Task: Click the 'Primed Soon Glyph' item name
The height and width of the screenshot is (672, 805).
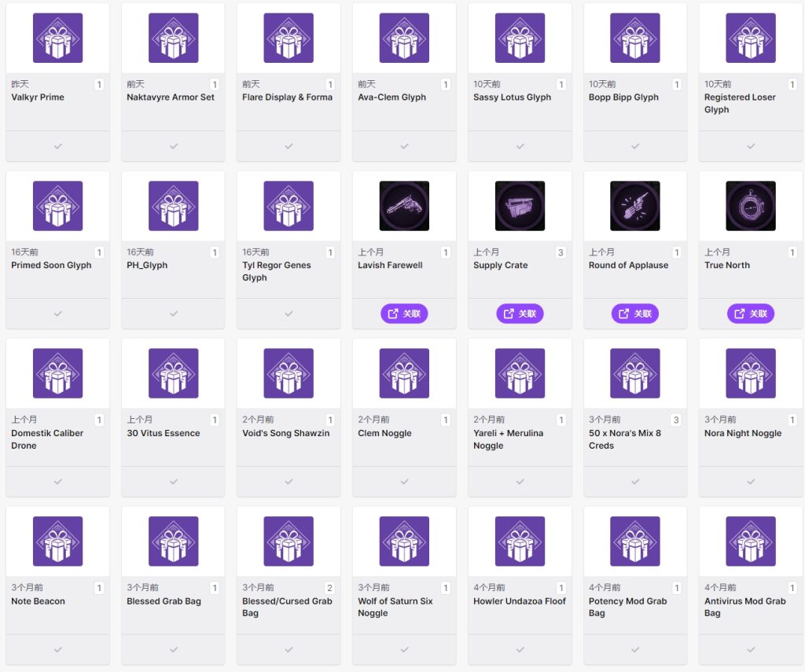Action: click(x=51, y=265)
